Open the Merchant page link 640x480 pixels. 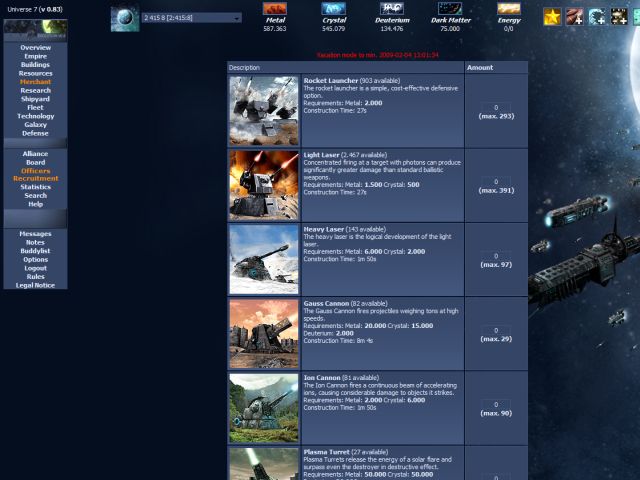click(35, 82)
